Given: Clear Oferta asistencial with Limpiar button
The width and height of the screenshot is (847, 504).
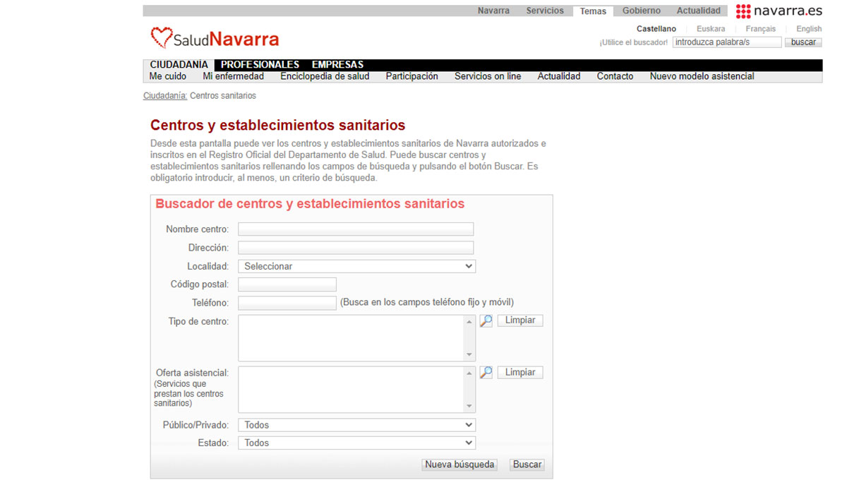Looking at the screenshot, I should (520, 373).
